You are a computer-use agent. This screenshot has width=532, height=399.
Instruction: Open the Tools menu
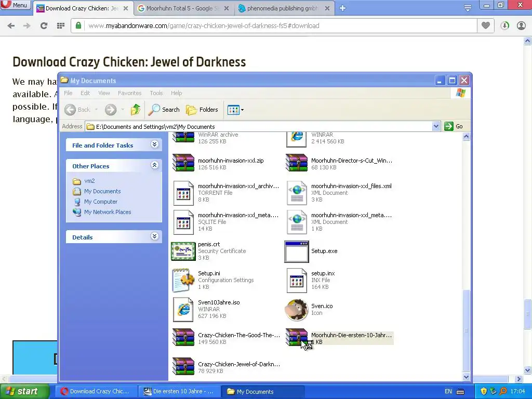(x=156, y=93)
